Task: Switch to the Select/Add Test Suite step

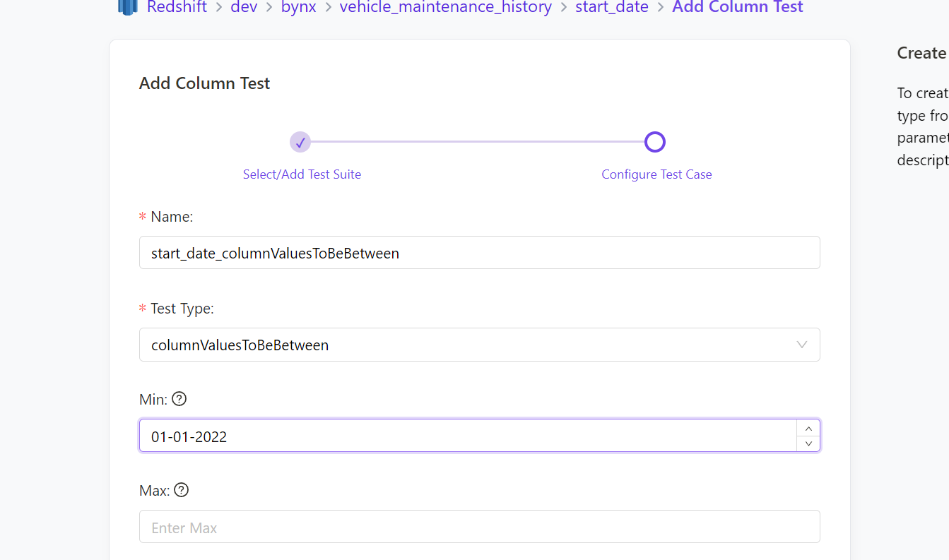Action: (x=302, y=174)
